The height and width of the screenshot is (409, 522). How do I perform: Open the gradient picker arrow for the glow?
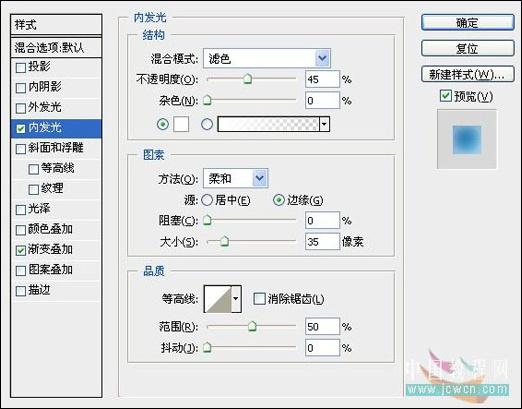click(x=324, y=124)
